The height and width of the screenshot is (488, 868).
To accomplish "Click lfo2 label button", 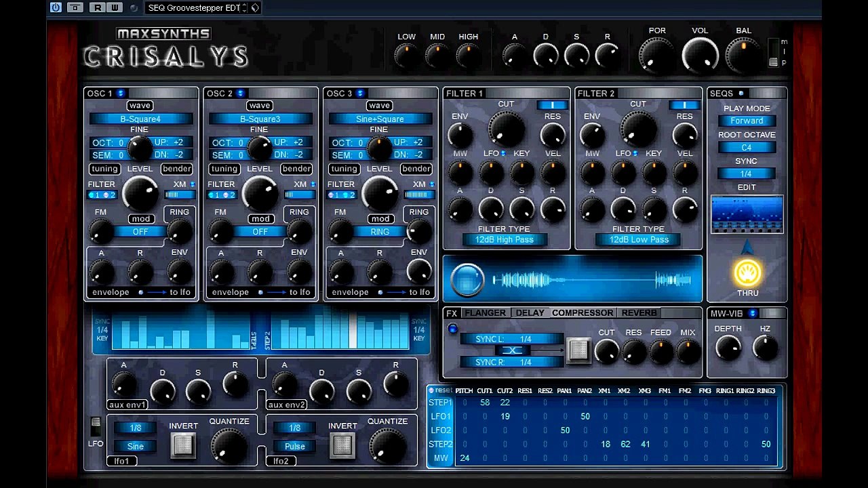I will click(281, 461).
